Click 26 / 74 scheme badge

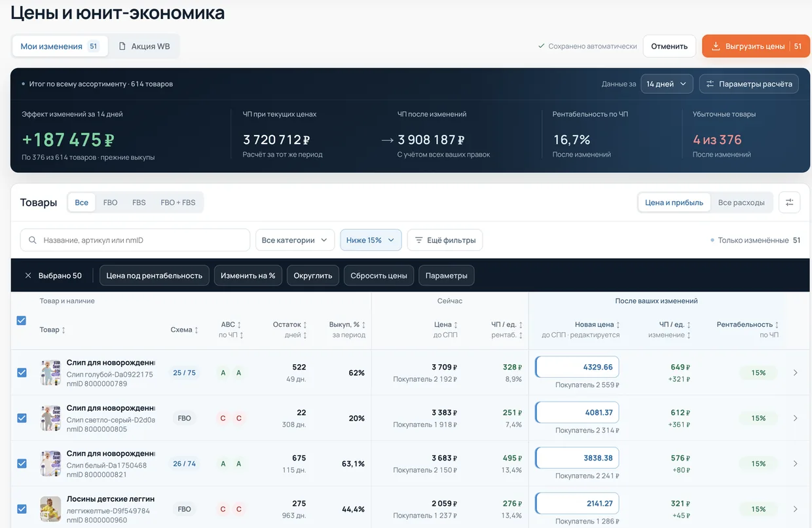(184, 464)
